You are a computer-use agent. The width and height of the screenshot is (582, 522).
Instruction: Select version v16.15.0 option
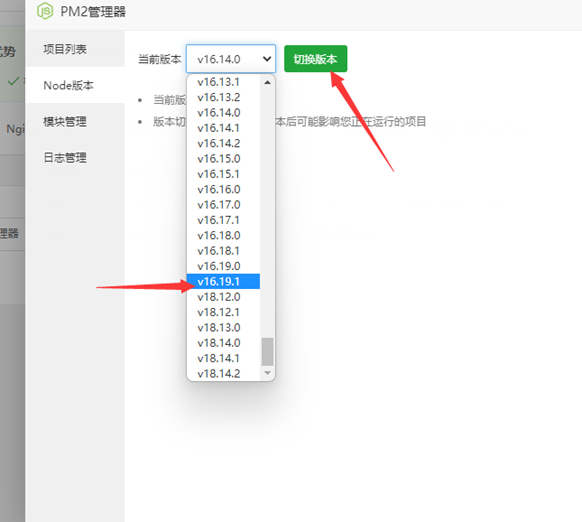223,159
